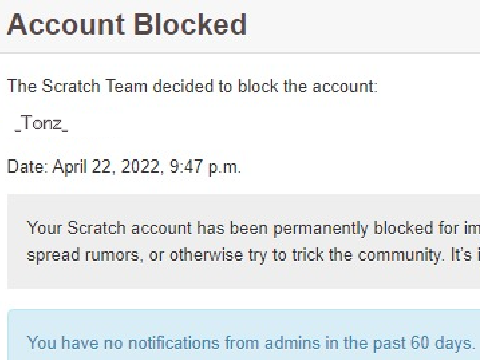Click the word 'otherwise' in the gray box

click(x=206, y=255)
